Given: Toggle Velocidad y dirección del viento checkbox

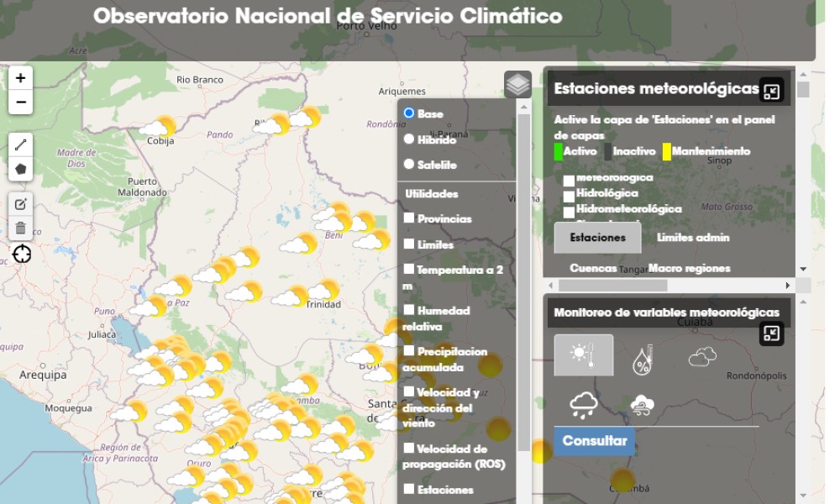Looking at the screenshot, I should pos(409,391).
